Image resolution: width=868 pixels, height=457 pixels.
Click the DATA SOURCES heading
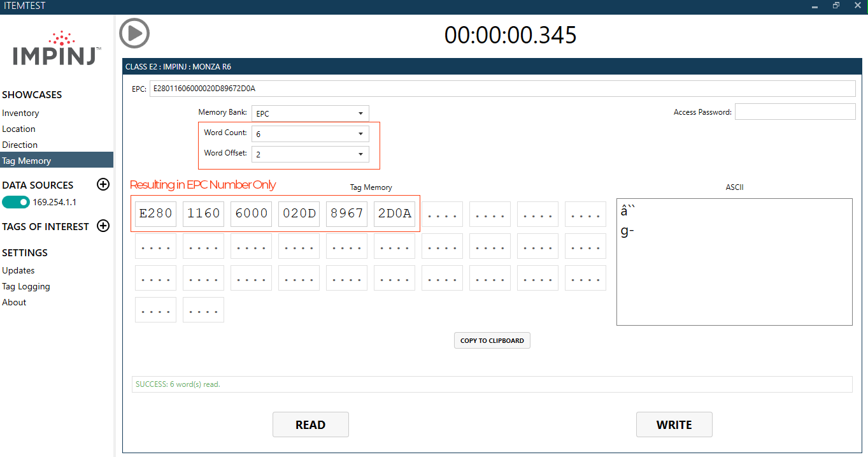(38, 185)
